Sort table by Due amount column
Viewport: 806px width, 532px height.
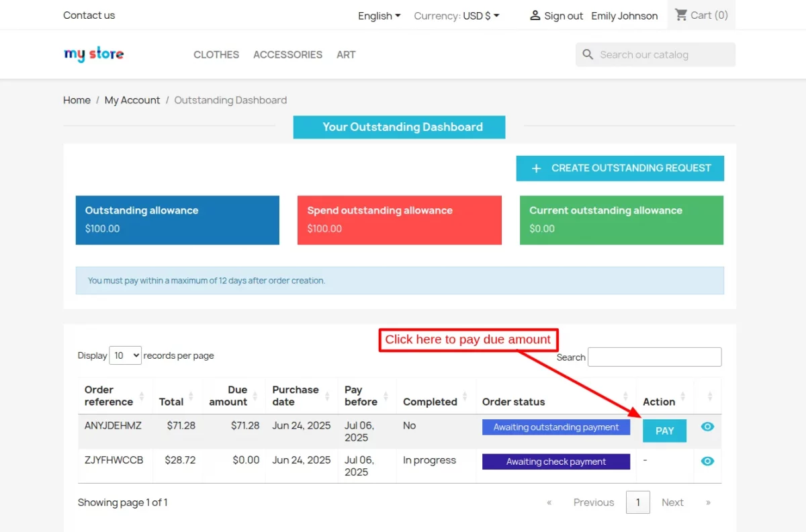[254, 396]
